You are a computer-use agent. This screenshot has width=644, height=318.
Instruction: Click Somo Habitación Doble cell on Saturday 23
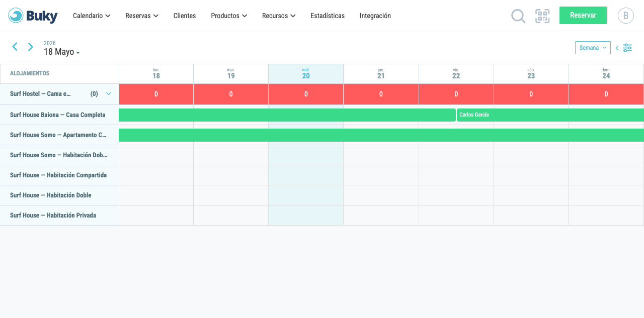531,155
